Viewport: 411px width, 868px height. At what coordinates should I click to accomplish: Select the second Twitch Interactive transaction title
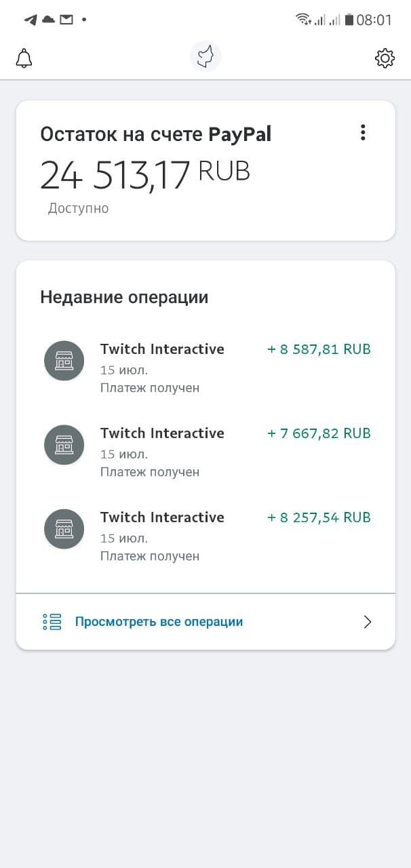pos(162,433)
